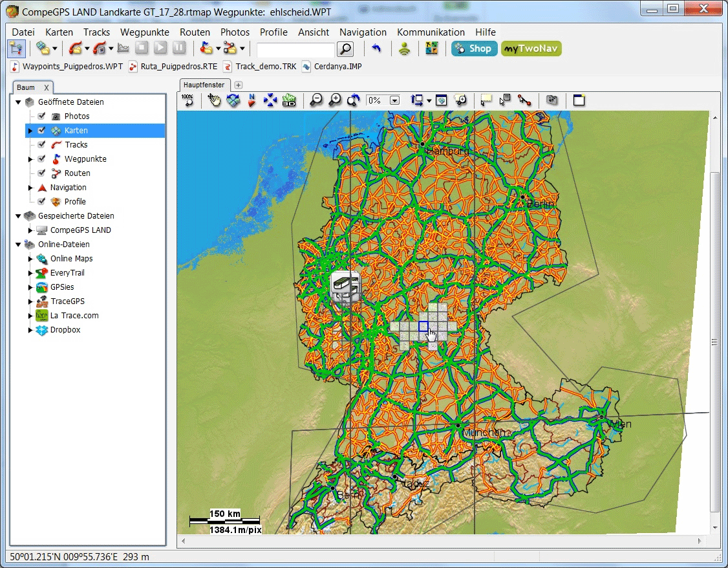Click the 3D view icon
728x568 pixels.
(x=289, y=100)
